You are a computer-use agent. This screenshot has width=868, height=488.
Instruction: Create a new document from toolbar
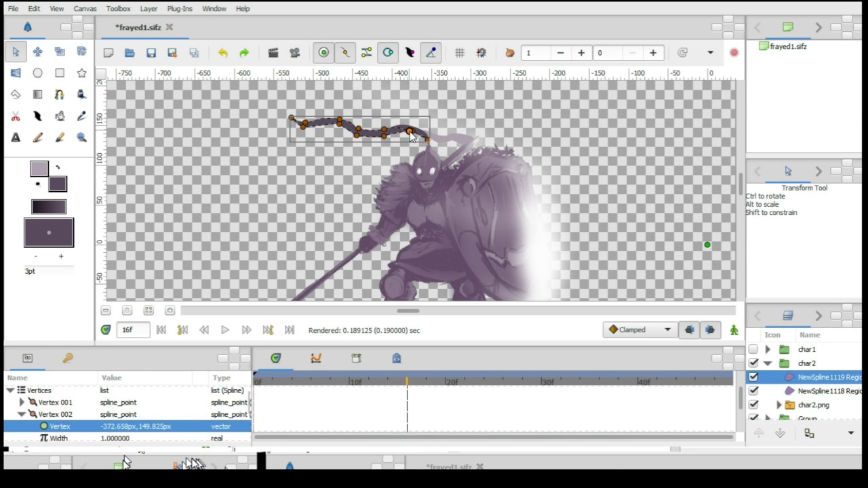(108, 53)
